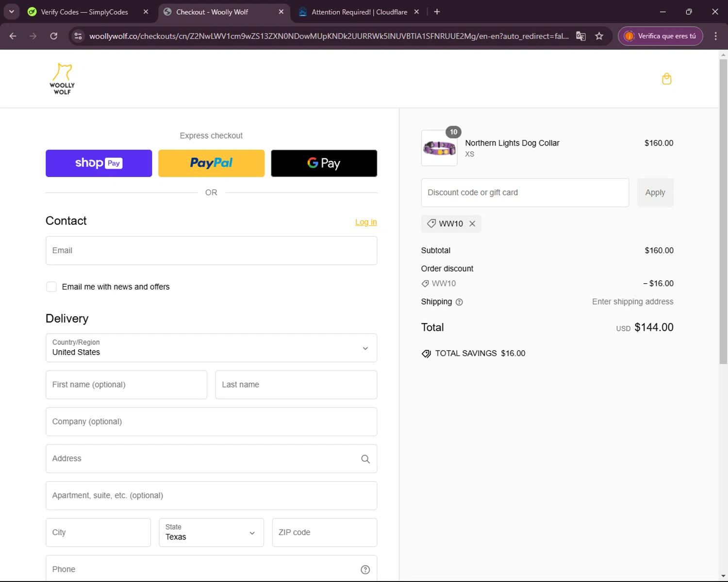Screen dimensions: 728x582
Task: Focus the First name (optional) field
Action: (x=126, y=385)
